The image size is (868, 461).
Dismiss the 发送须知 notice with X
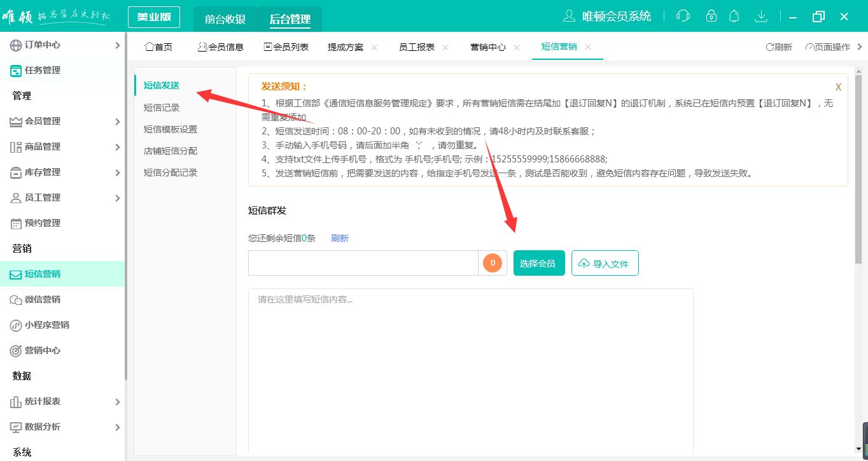[838, 87]
